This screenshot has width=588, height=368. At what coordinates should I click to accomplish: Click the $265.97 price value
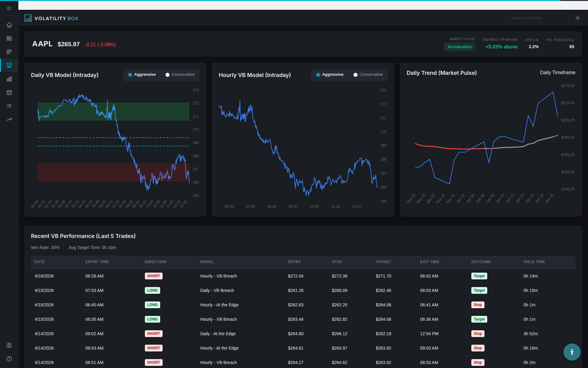pos(69,44)
